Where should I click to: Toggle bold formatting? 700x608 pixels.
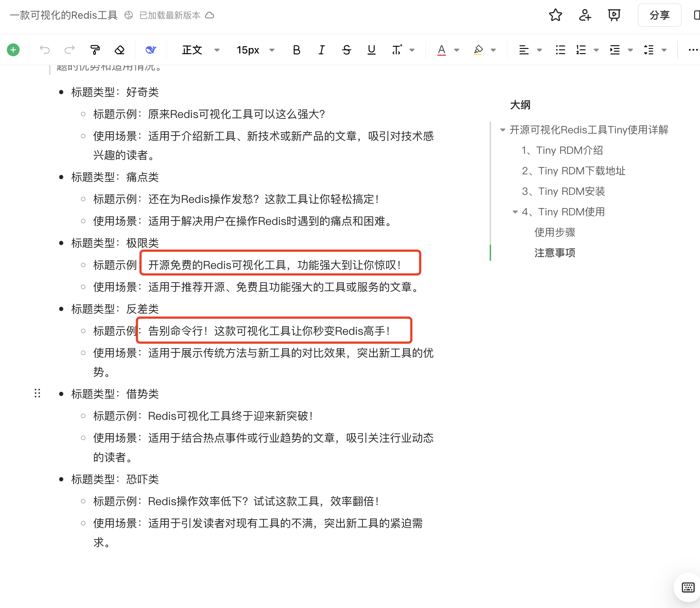click(296, 50)
